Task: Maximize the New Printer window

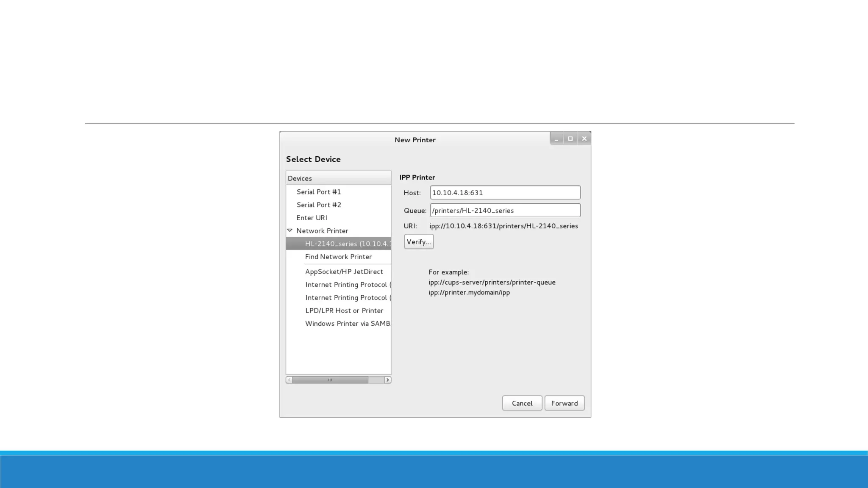Action: click(570, 139)
